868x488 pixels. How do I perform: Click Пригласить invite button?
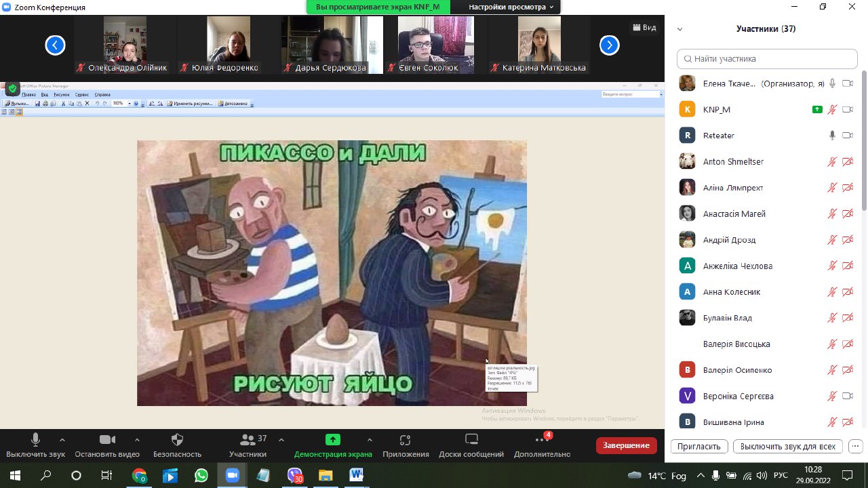(x=699, y=447)
